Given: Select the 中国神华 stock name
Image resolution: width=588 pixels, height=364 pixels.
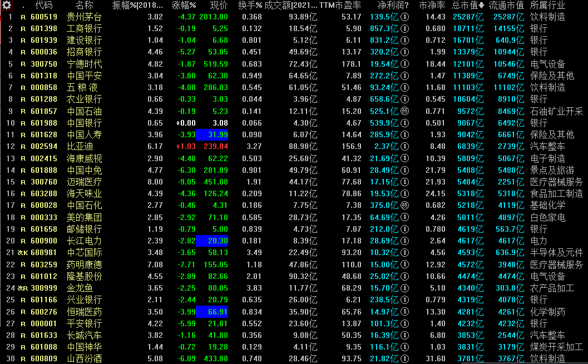Looking at the screenshot, I should click(85, 347).
